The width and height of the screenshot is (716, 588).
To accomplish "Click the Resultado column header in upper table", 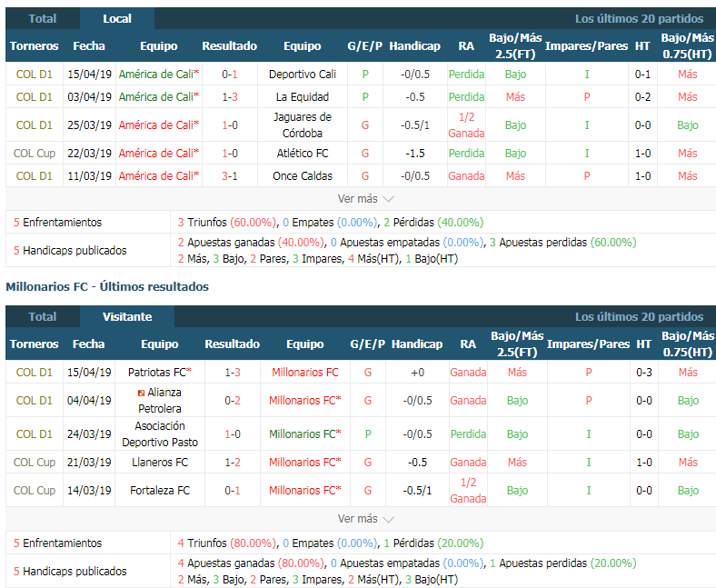I will point(230,45).
